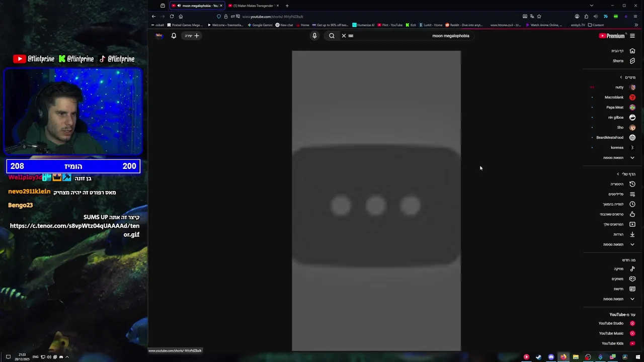Image resolution: width=644 pixels, height=362 pixels.
Task: Open YouTube Home in the sidebar
Action: tap(623, 51)
